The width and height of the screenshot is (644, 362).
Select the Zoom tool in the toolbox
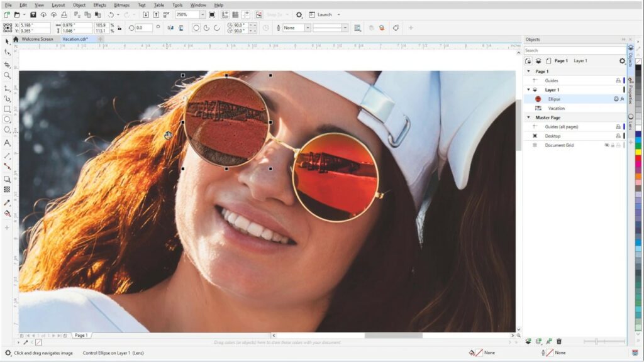point(8,74)
